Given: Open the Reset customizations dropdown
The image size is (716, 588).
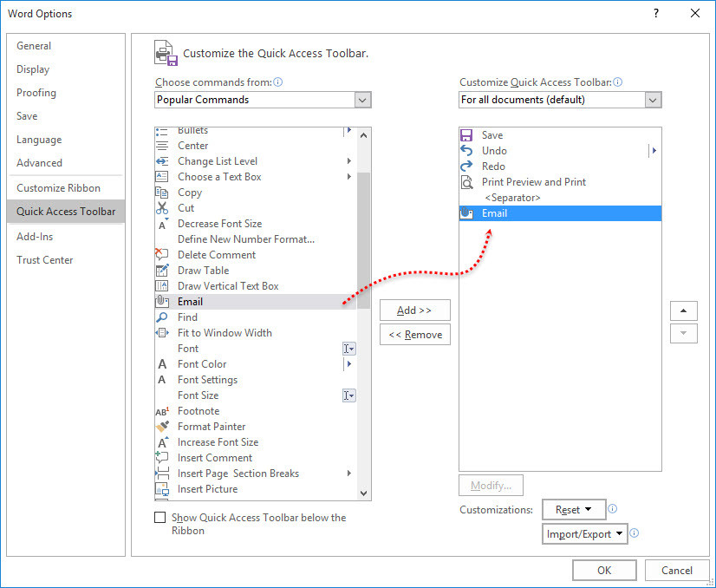Looking at the screenshot, I should 574,509.
